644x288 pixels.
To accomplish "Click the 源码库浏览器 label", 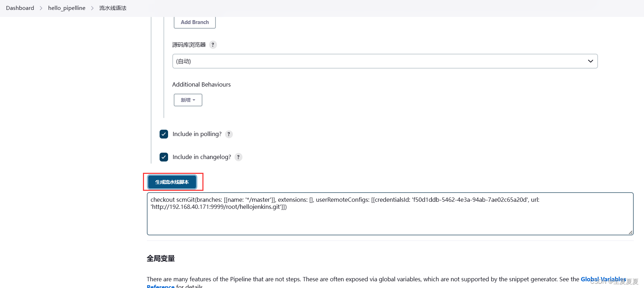I will click(x=189, y=45).
